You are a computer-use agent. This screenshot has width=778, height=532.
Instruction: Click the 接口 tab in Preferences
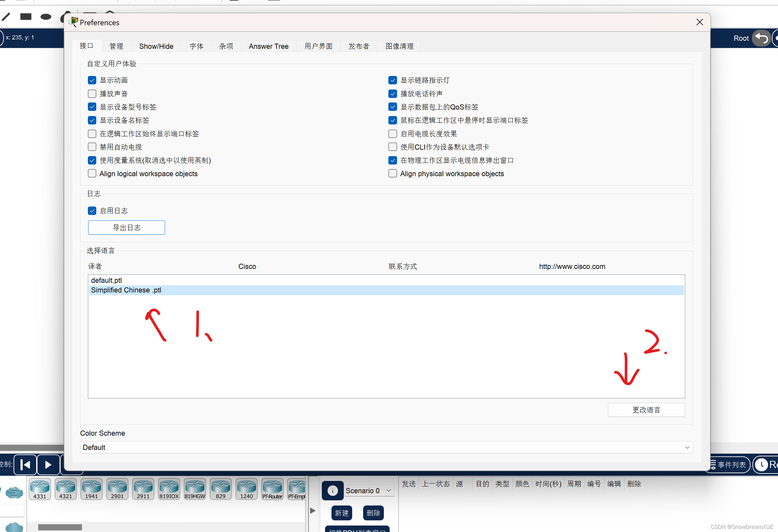(92, 46)
